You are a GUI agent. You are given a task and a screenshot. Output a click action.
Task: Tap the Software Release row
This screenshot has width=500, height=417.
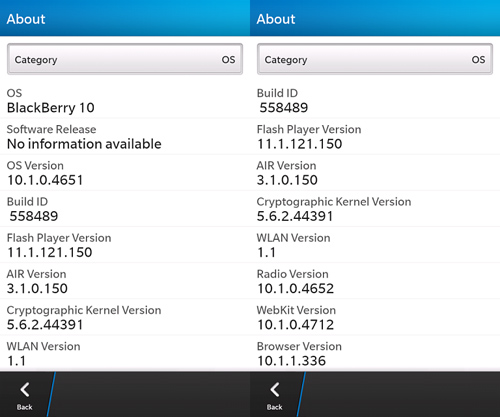[x=125, y=136]
